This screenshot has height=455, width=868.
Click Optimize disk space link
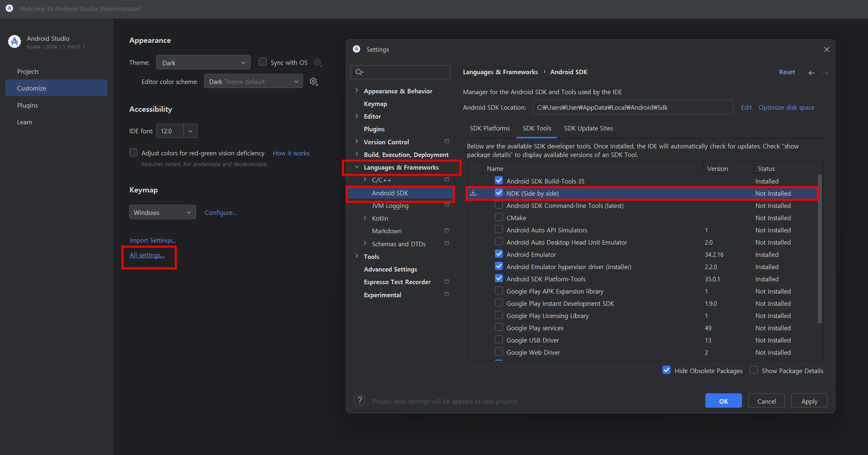point(786,107)
